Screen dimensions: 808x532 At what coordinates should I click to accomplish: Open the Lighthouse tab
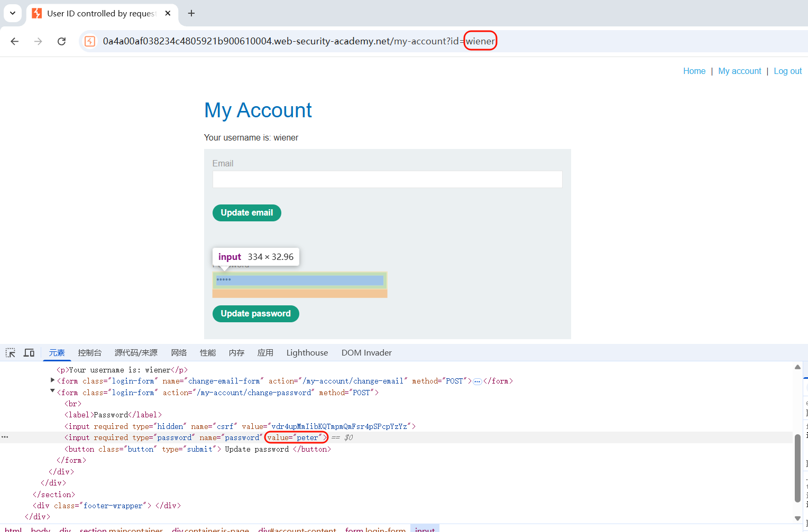pos(307,352)
